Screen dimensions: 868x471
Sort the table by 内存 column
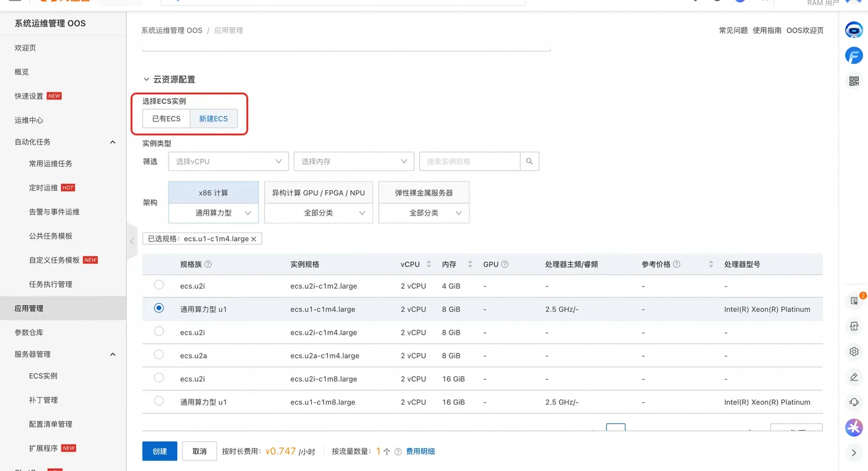[470, 265]
